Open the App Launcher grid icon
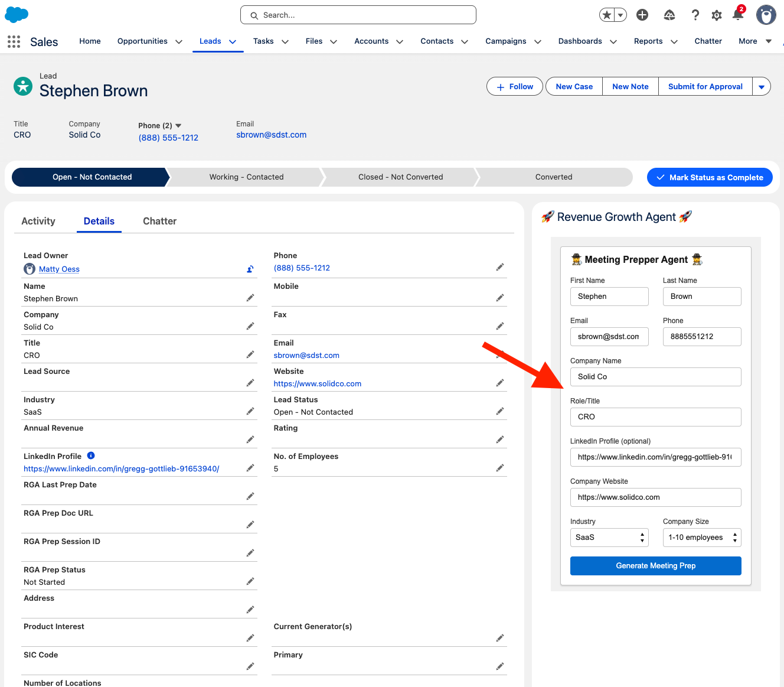The width and height of the screenshot is (784, 687). coord(13,41)
